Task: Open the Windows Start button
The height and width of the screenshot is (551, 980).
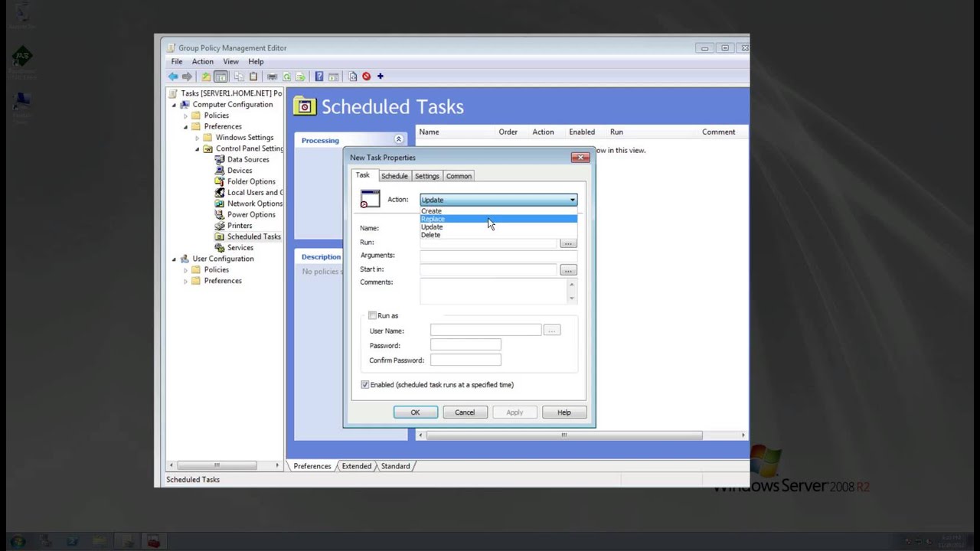Action: 18,541
